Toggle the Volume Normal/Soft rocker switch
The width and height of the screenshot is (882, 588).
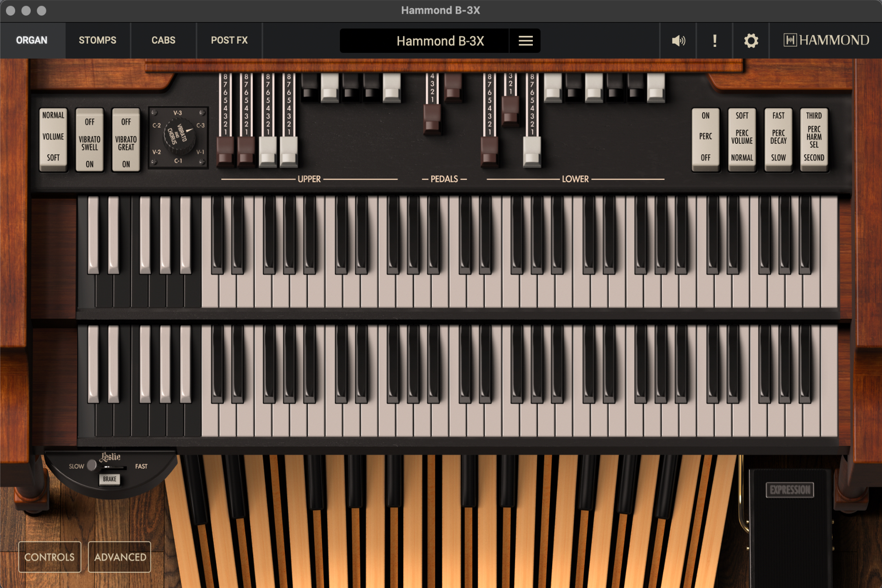53,140
